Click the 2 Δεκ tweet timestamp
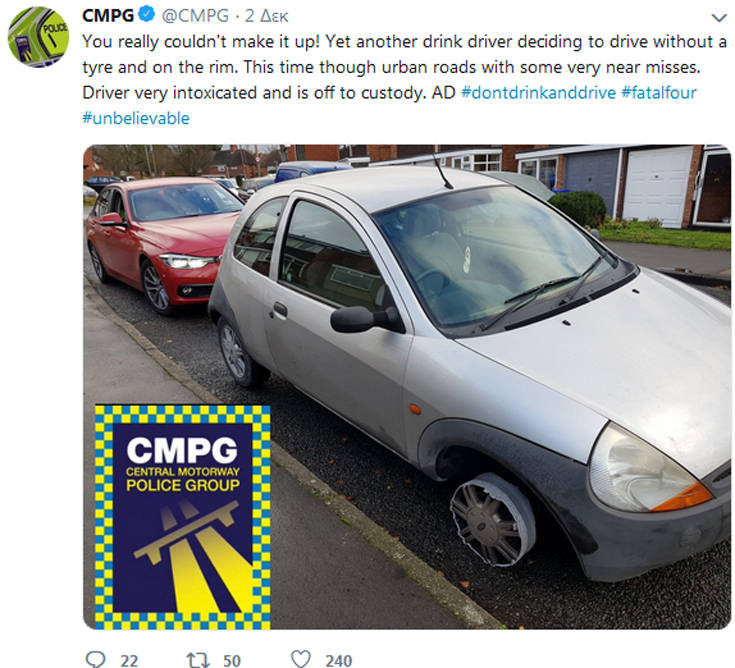 (x=267, y=16)
